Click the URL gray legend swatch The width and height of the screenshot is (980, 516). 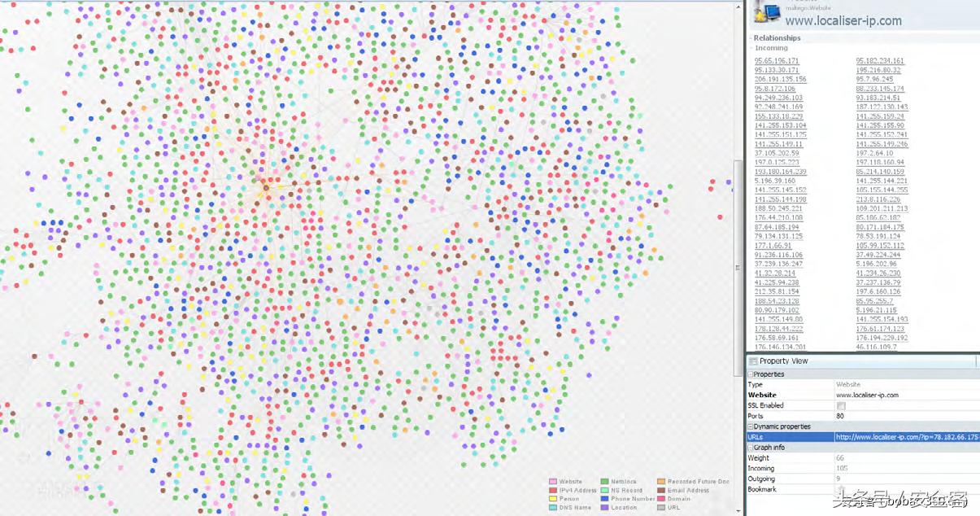click(x=662, y=507)
